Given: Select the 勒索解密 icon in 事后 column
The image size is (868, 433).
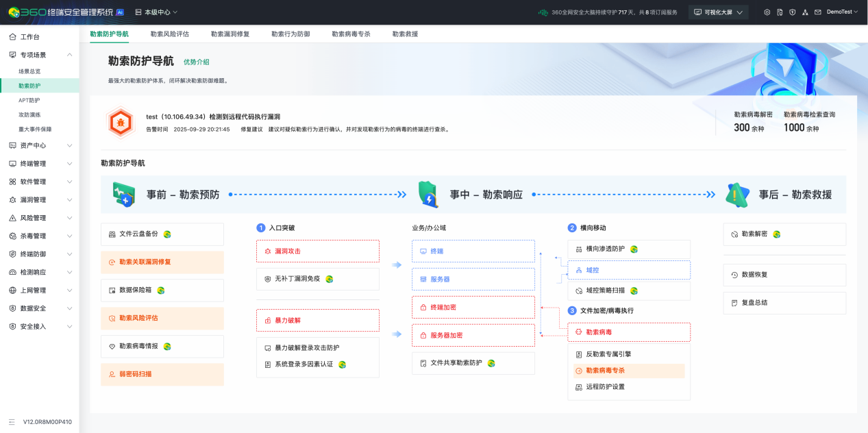Looking at the screenshot, I should pyautogui.click(x=783, y=234).
